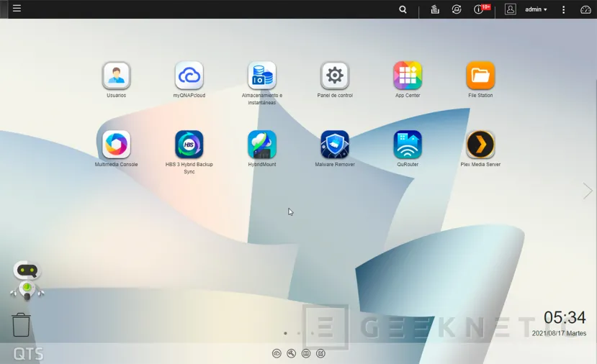
Task: Open the main hamburger menu
Action: click(x=17, y=9)
